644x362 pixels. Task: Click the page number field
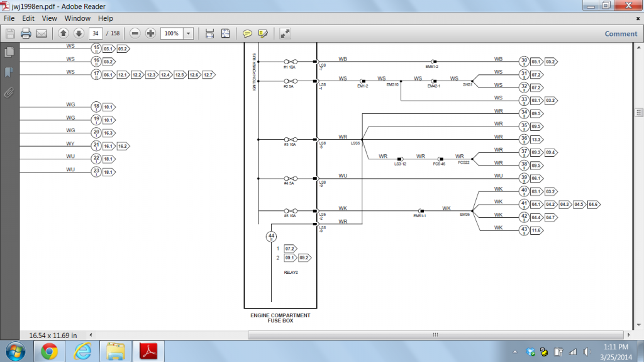pyautogui.click(x=96, y=33)
